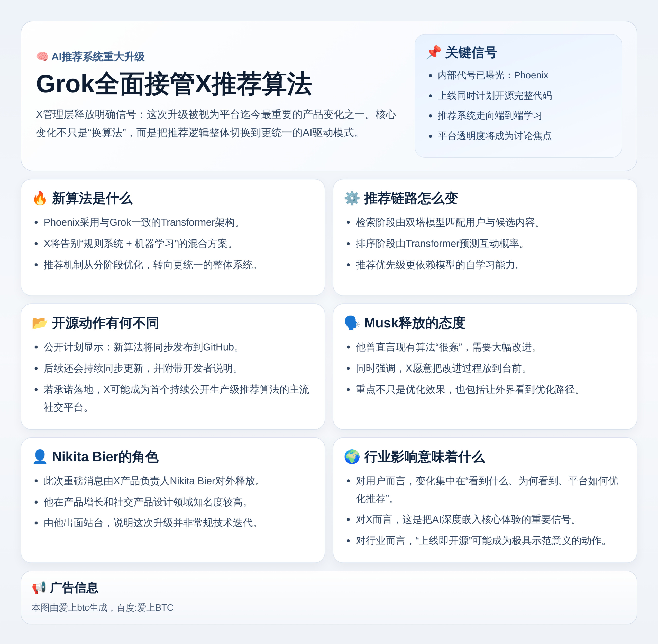Click the 广告信息 heading

point(74,588)
